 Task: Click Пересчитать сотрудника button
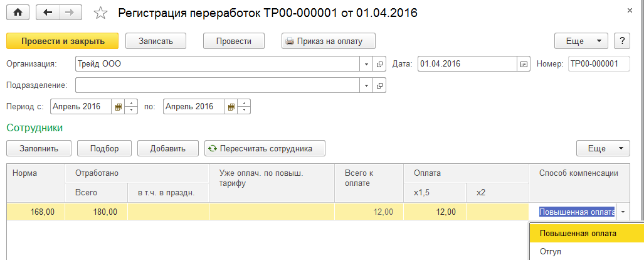(265, 149)
